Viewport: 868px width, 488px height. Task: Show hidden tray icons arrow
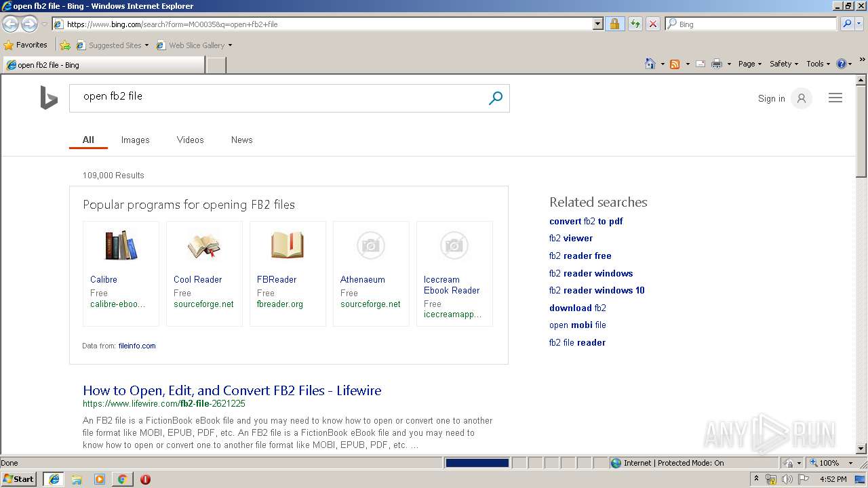coord(757,479)
